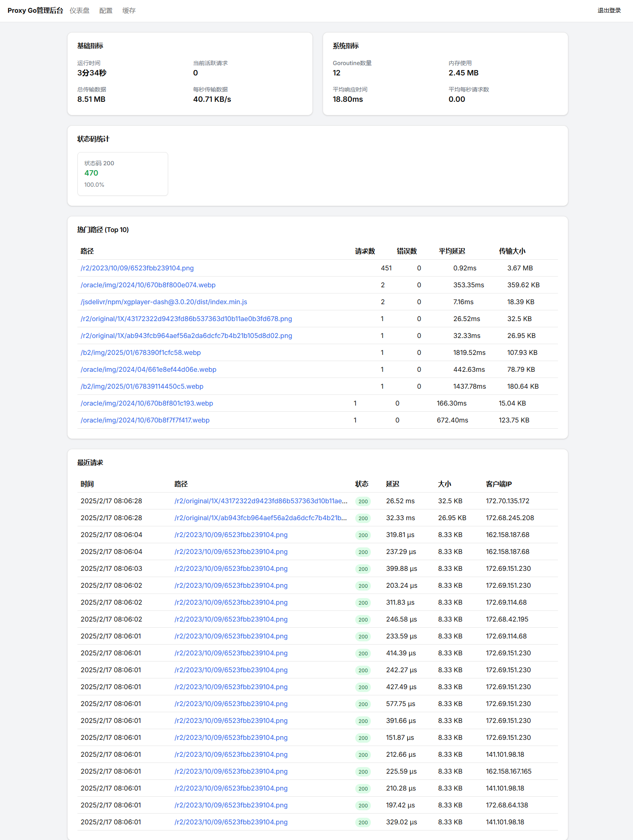Image resolution: width=633 pixels, height=840 pixels.
Task: Click the Proxy Go管理后台 title
Action: point(35,11)
